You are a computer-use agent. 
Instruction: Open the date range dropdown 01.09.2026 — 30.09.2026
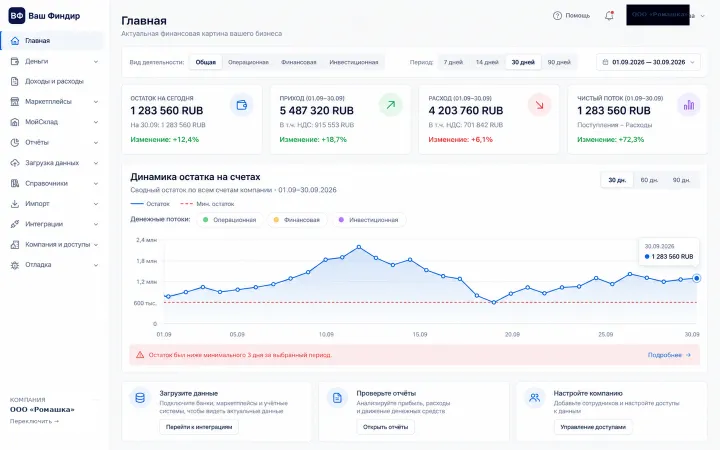point(648,62)
